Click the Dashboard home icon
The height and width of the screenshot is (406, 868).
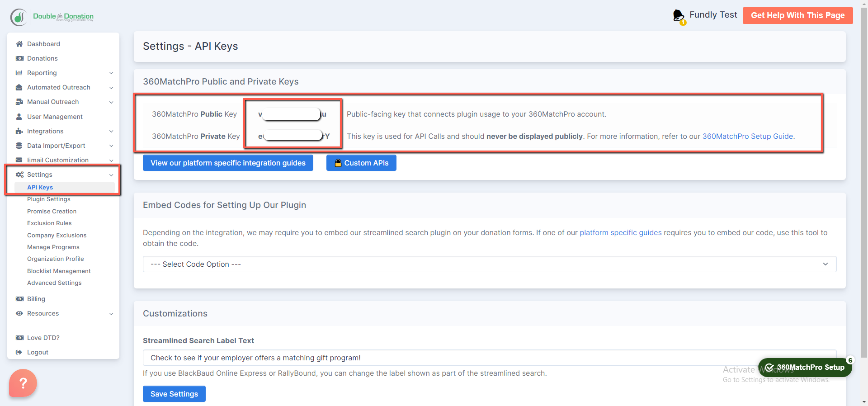point(19,44)
